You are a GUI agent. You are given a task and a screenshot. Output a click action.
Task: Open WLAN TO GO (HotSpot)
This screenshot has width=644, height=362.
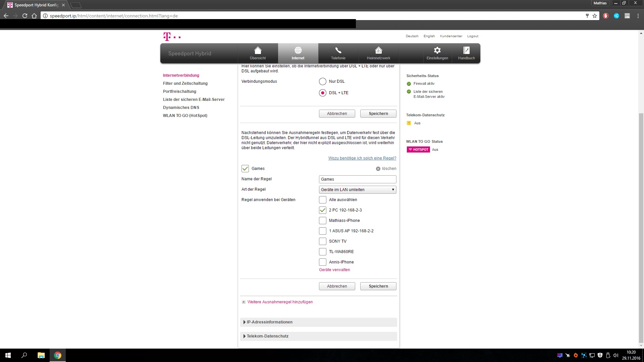[185, 116]
